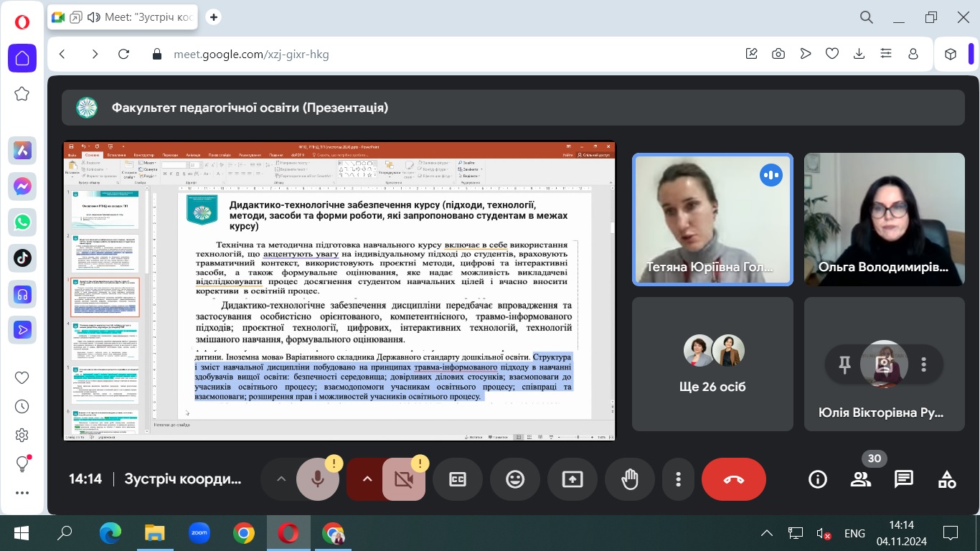Screen dimensions: 980x551
Task: Toggle the microphone on or off
Action: point(318,479)
